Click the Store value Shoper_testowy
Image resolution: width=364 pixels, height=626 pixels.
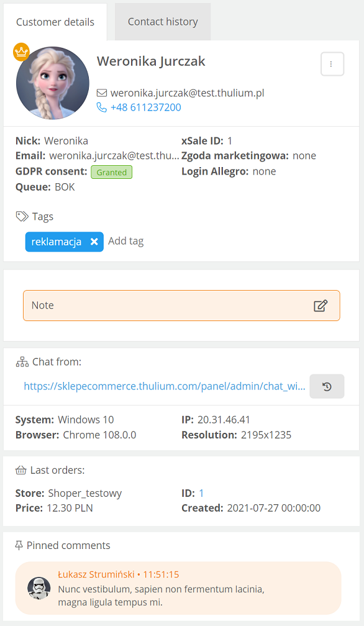pyautogui.click(x=85, y=494)
